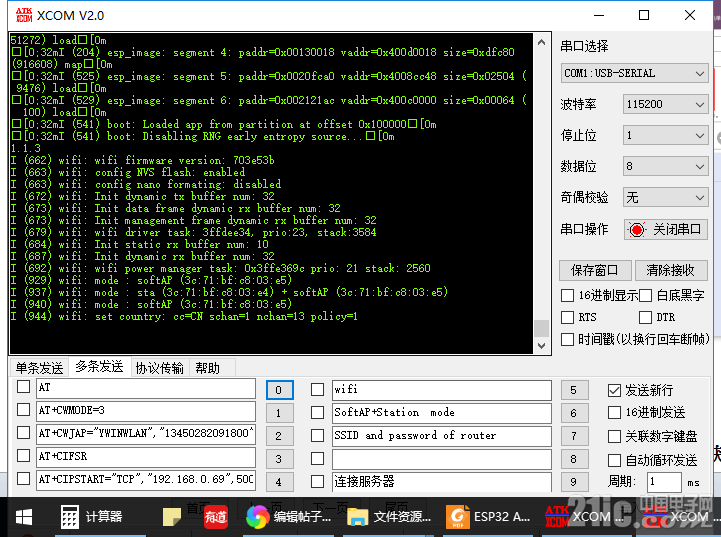Enable the timestamp 时间戳 checkbox
Screen dimensions: 721x537
(567, 339)
